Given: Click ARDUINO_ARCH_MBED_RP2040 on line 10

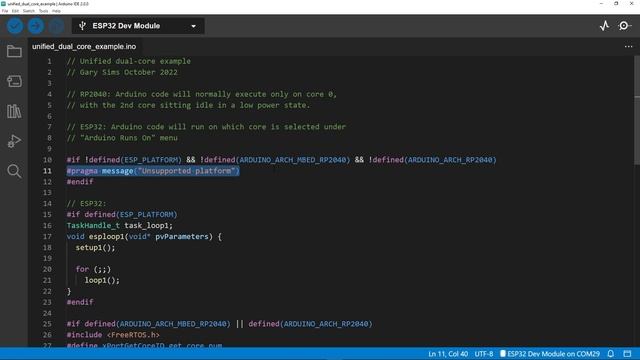Looking at the screenshot, I should point(293,160).
